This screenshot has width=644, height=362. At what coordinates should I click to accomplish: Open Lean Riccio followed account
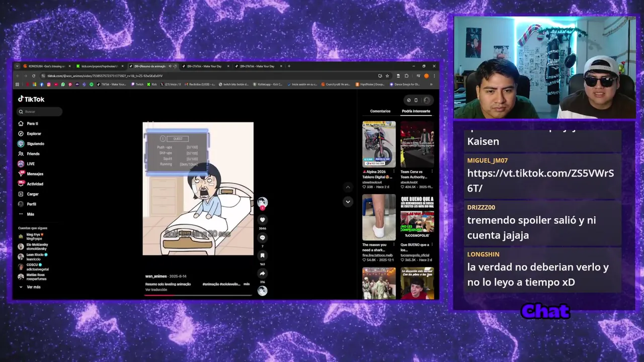point(33,257)
